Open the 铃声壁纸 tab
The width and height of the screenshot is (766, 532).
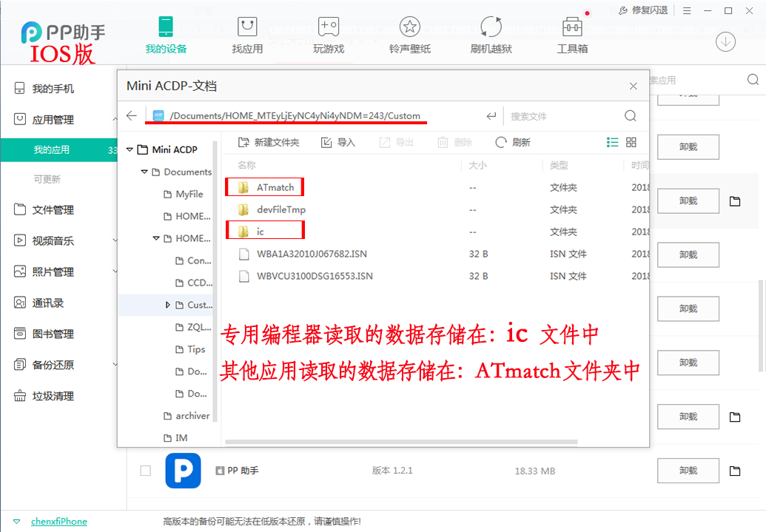click(410, 36)
